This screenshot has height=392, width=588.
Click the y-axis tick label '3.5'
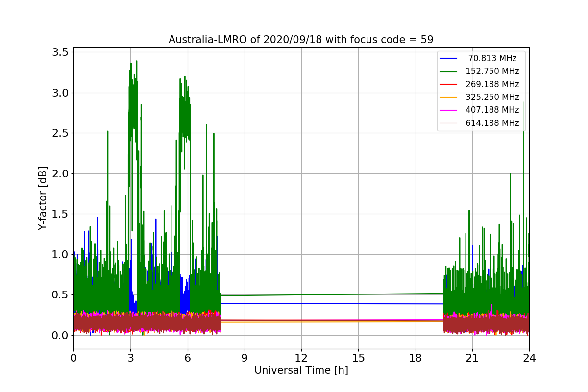tap(61, 52)
